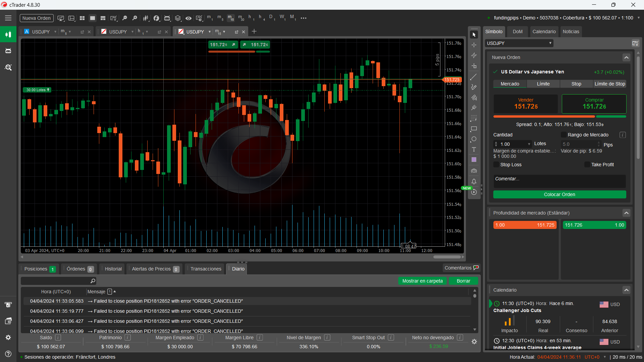Viewport: 644px width, 362px height.
Task: Open the UTC+0 timezone dropdown in status bar
Action: coord(605,357)
